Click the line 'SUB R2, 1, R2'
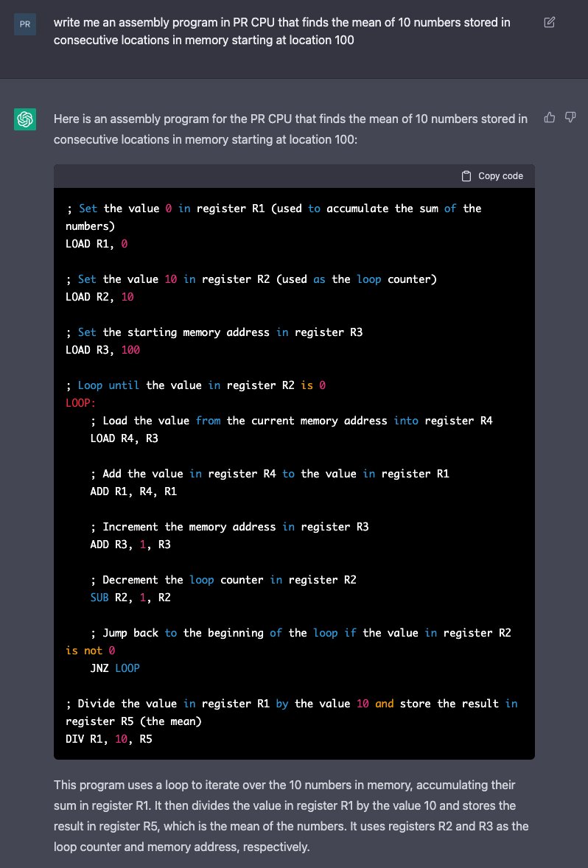 [130, 598]
